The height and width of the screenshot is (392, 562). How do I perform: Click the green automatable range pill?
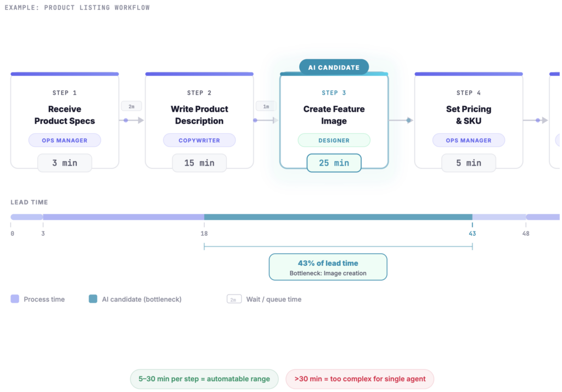pos(205,379)
